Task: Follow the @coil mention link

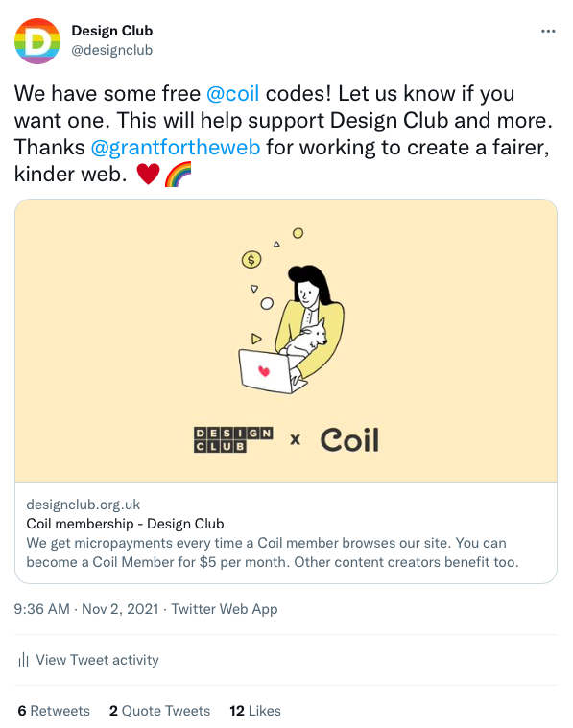Action: [232, 93]
